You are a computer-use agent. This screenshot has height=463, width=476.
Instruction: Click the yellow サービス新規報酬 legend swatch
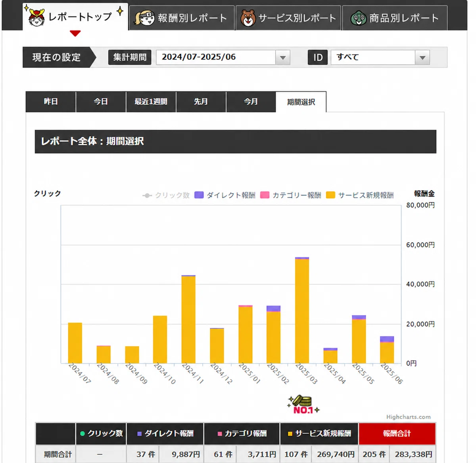point(330,195)
